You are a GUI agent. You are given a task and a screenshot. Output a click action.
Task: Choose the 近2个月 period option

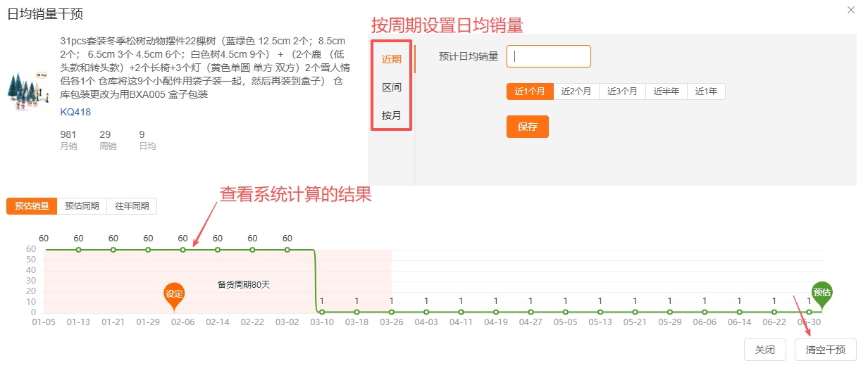[x=576, y=91]
